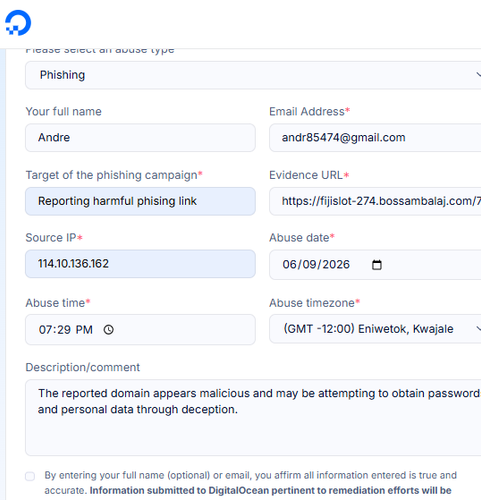Click the Target of the phishing campaign field
The width and height of the screenshot is (481, 500).
[x=140, y=201]
